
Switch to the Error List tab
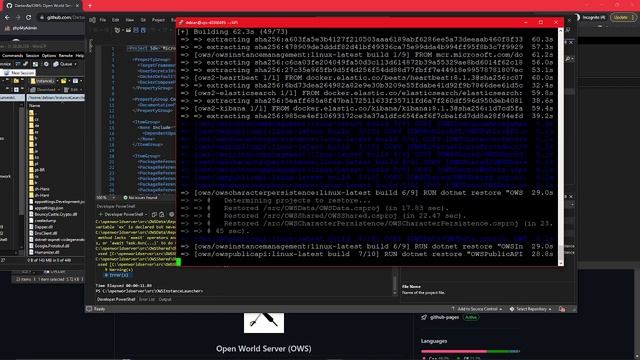(147, 300)
